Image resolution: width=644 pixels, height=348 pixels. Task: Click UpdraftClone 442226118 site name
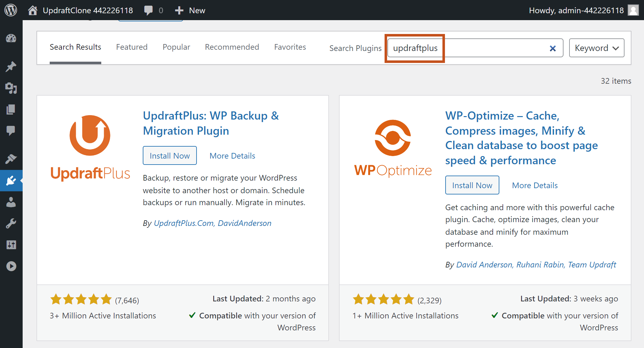[x=88, y=10]
